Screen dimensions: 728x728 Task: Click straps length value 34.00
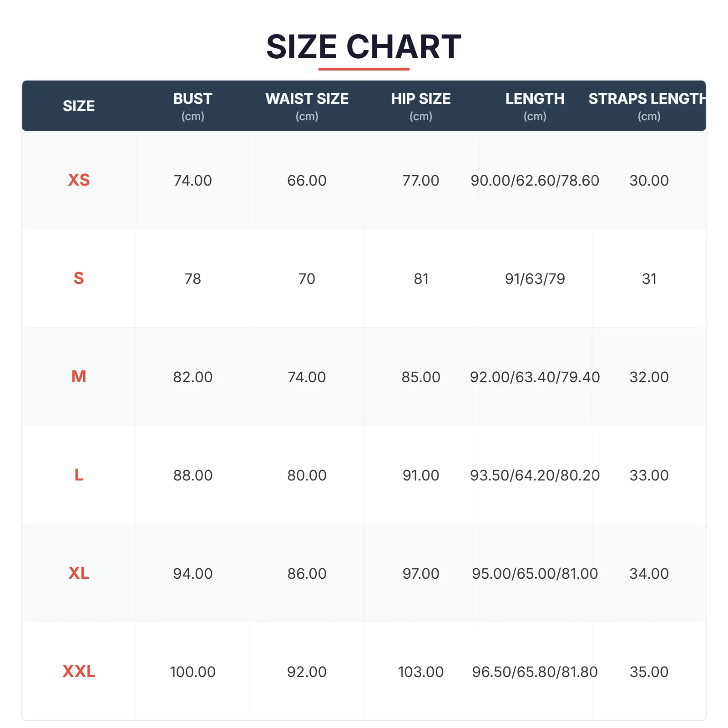pos(649,574)
